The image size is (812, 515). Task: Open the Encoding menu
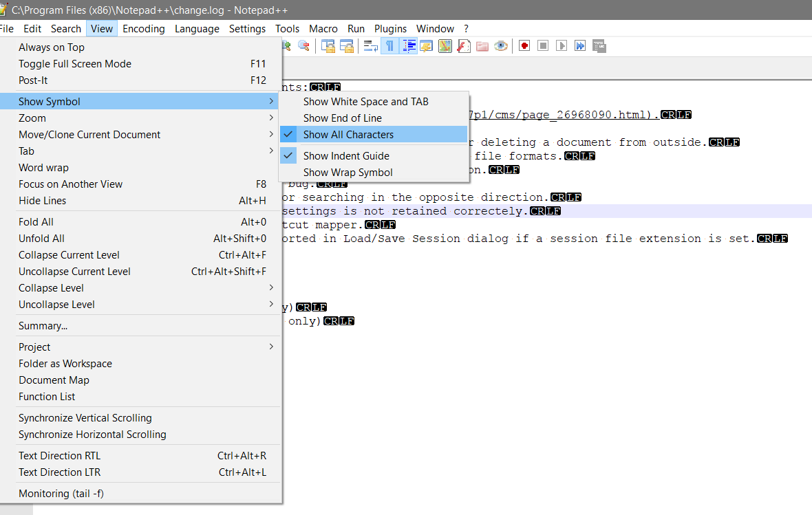coord(143,28)
